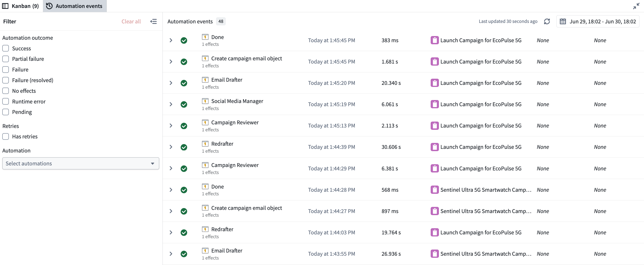
Task: Click clipboard icon in Redrafter 1:44:39 PM row
Action: pos(435,147)
